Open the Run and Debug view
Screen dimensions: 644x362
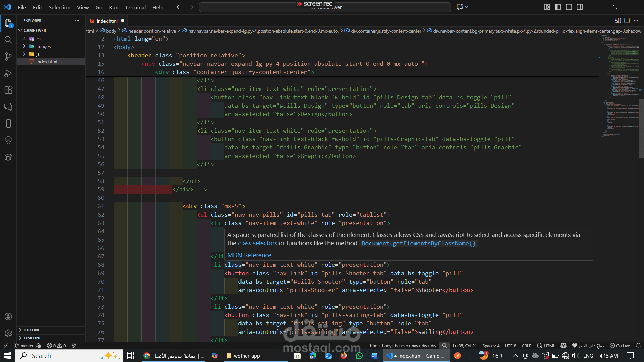click(8, 73)
